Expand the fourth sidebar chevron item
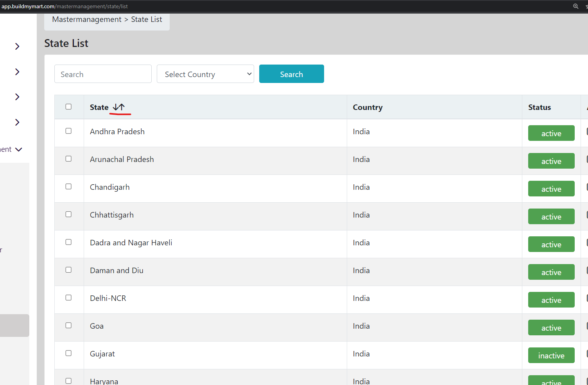Screen dimensions: 588x385 [17, 122]
